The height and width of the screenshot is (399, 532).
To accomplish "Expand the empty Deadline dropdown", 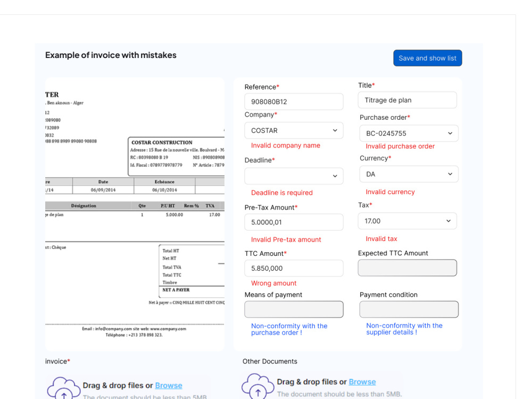I will tap(294, 176).
